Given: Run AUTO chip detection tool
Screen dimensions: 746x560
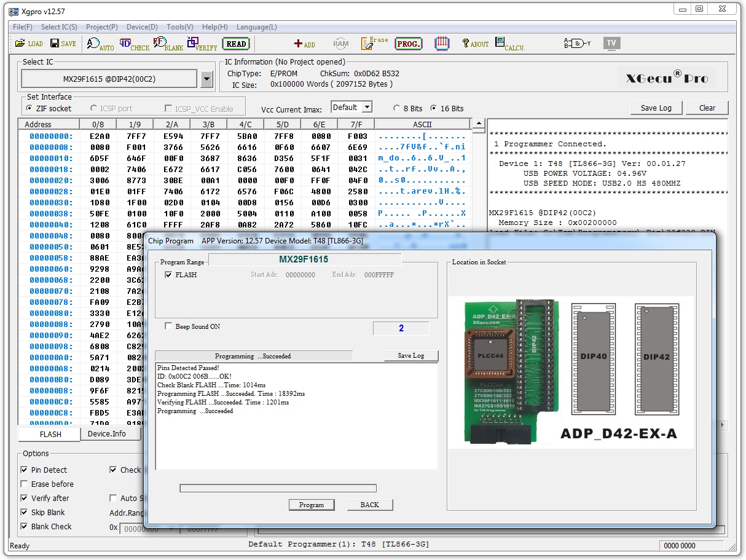Looking at the screenshot, I should pos(100,44).
